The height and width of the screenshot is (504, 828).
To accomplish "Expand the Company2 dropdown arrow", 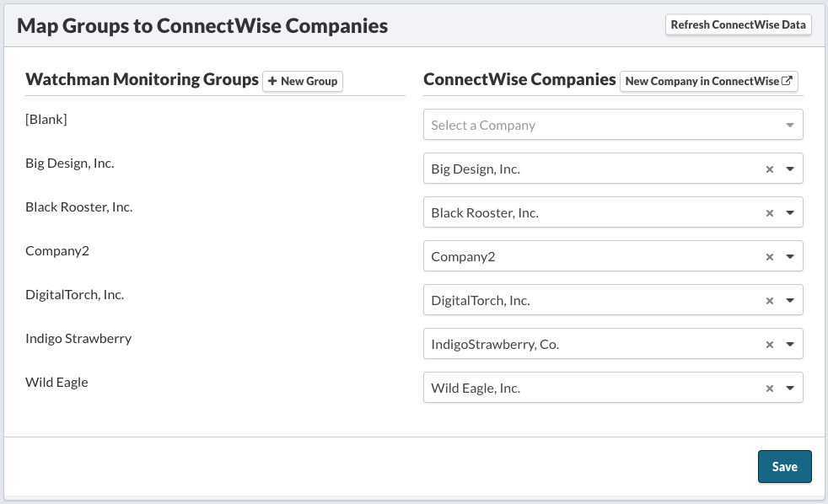I will click(x=791, y=256).
